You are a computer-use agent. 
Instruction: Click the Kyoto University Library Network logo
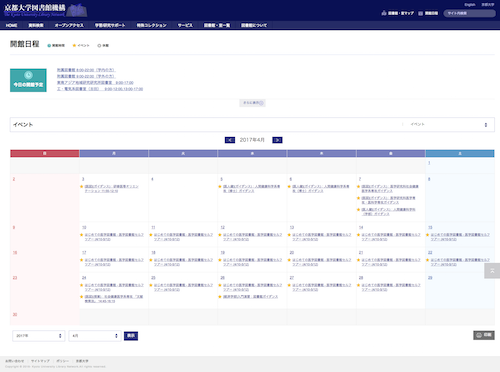[x=45, y=10]
